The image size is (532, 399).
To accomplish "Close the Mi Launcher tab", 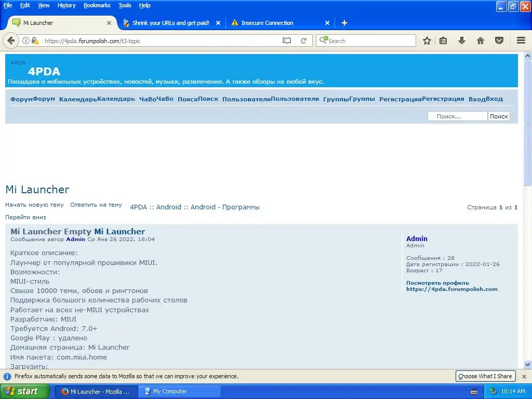I will pyautogui.click(x=109, y=23).
